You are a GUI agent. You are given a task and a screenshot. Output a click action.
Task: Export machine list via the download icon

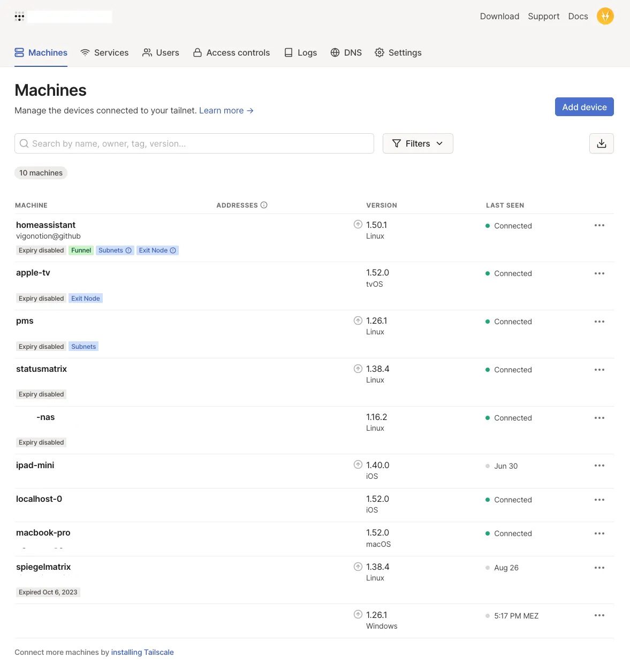(x=601, y=143)
